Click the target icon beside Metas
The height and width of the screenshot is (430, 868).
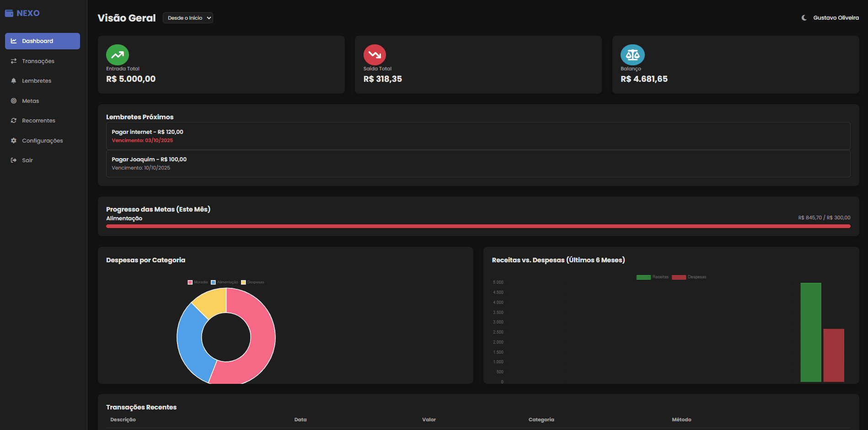14,101
